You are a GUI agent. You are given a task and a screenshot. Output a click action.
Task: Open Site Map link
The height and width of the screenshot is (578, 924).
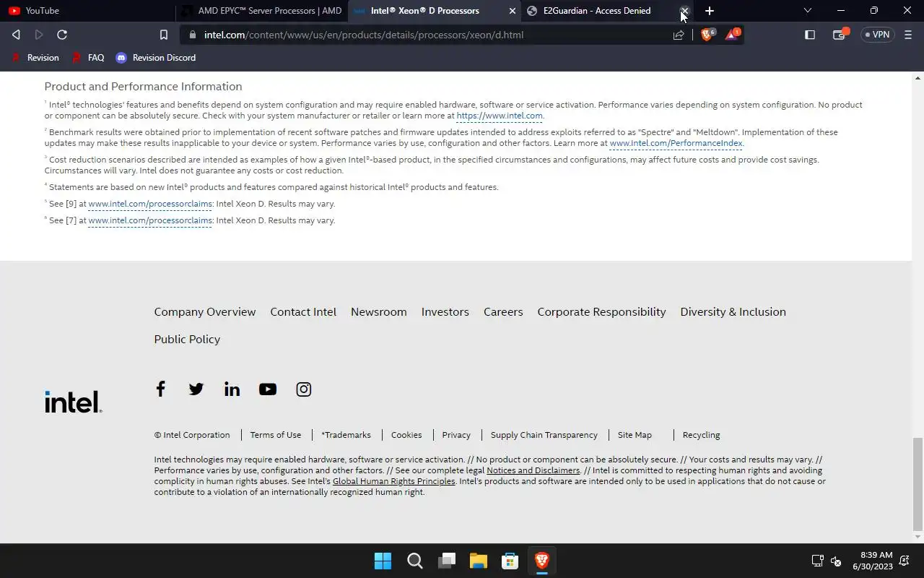[x=635, y=435]
